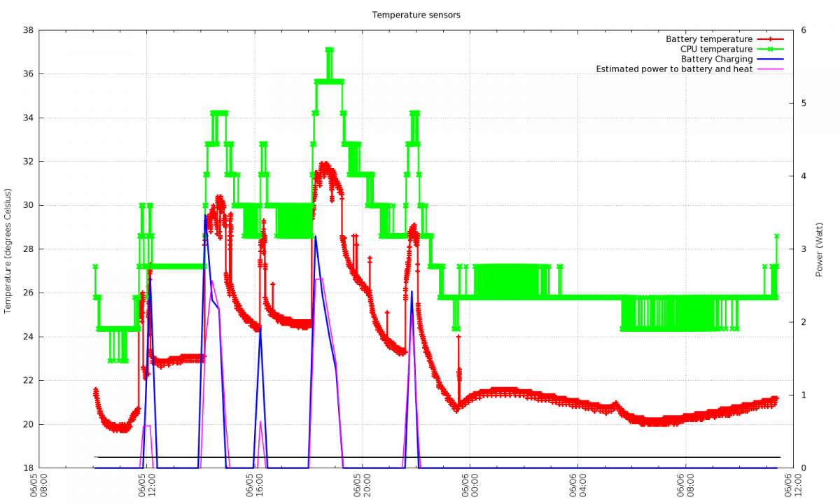Image resolution: width=840 pixels, height=504 pixels.
Task: Click the '5' tick on the power axis
Action: (x=805, y=104)
